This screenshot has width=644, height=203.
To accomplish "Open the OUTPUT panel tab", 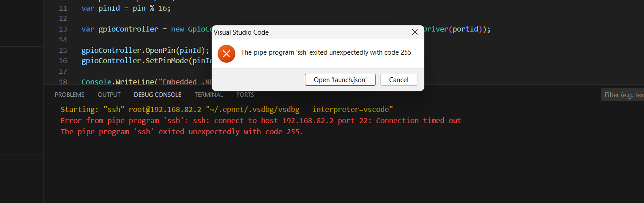I will pyautogui.click(x=109, y=95).
